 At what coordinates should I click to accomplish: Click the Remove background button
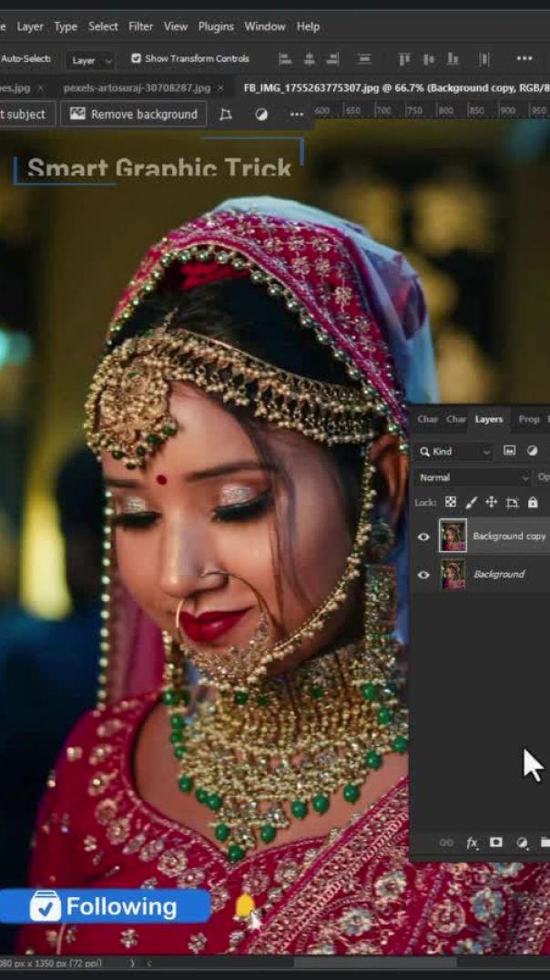pos(134,114)
